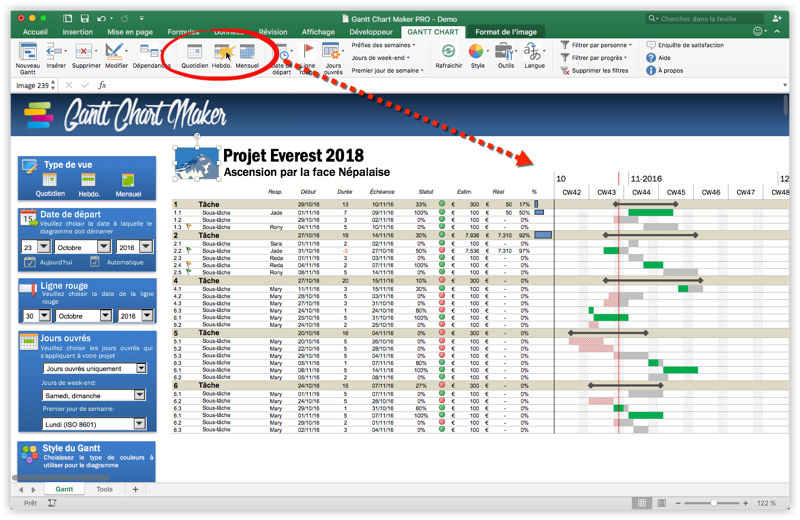800x520 pixels.
Task: Select the Mensuel view ribbon icon
Action: click(x=247, y=52)
